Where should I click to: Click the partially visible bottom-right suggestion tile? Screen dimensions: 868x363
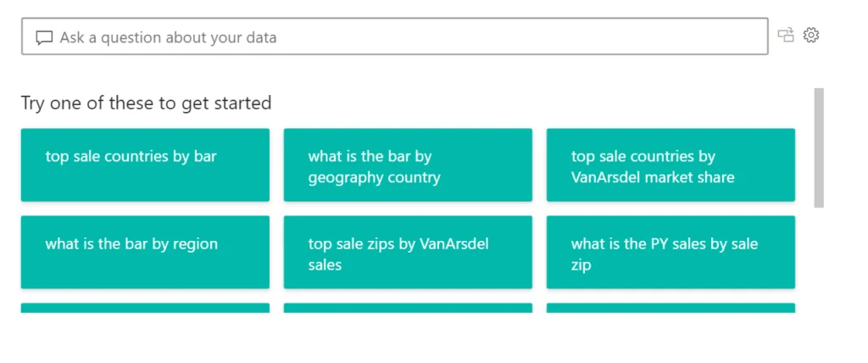pyautogui.click(x=671, y=308)
